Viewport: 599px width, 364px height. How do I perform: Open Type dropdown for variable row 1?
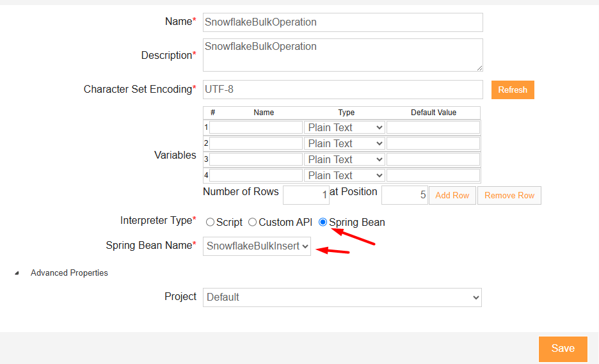click(x=344, y=127)
